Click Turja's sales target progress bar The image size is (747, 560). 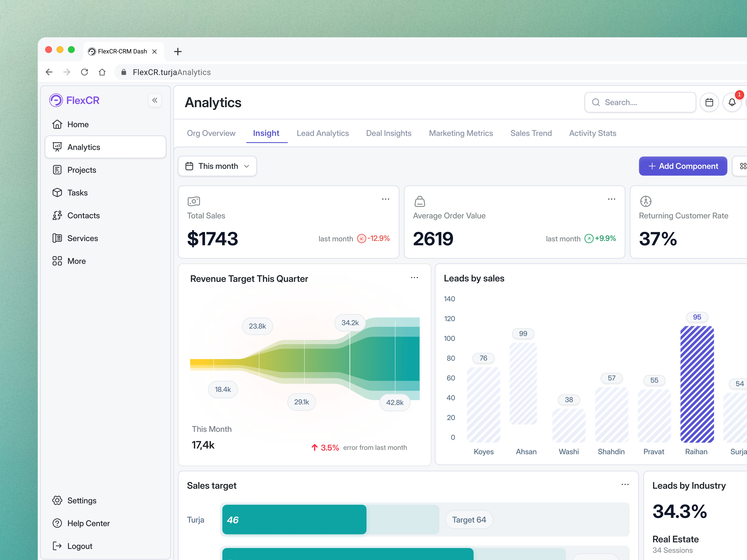tap(294, 520)
